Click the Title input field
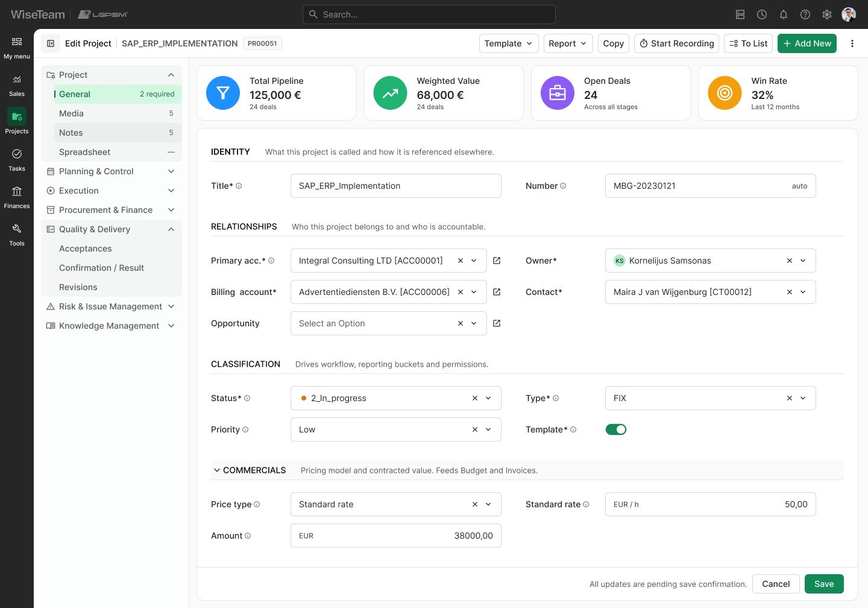Screen dimensions: 868x608 click(x=396, y=186)
